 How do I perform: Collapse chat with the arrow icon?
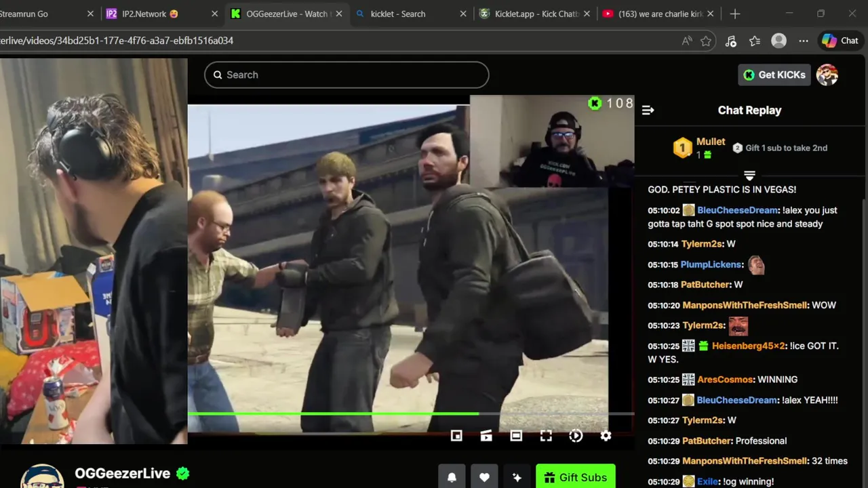tap(648, 110)
